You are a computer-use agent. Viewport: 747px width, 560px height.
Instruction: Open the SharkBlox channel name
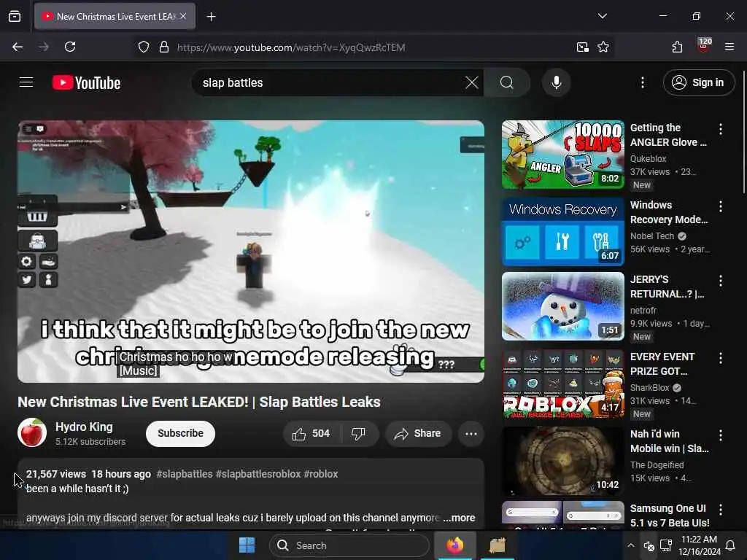coord(649,388)
